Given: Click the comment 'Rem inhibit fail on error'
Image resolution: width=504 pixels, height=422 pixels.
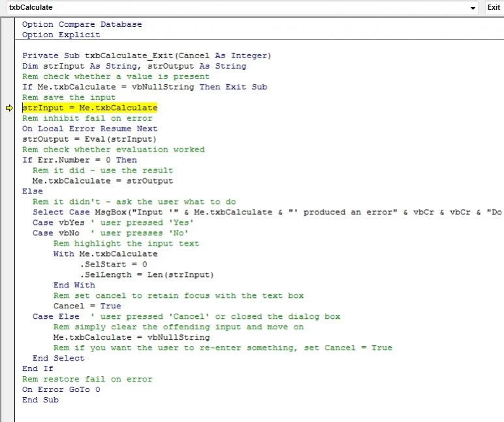Looking at the screenshot, I should click(87, 118).
